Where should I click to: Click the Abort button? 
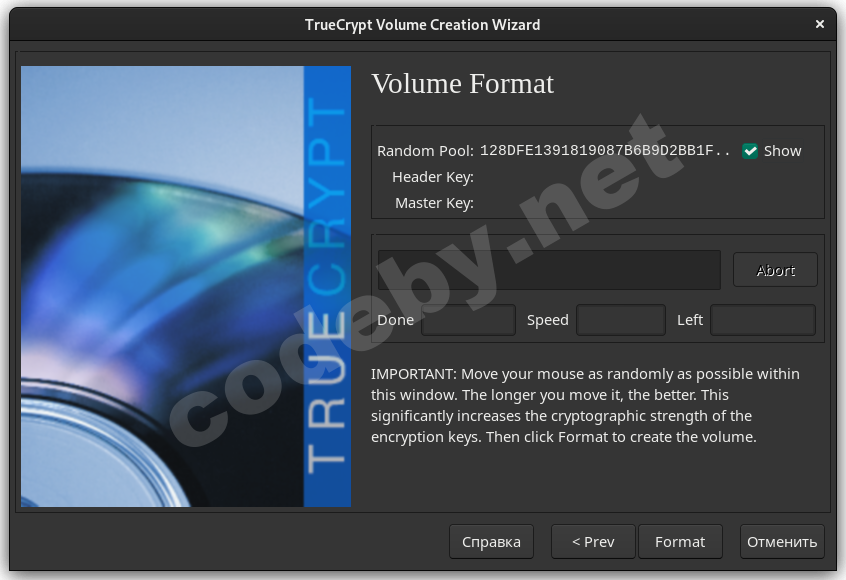(775, 270)
